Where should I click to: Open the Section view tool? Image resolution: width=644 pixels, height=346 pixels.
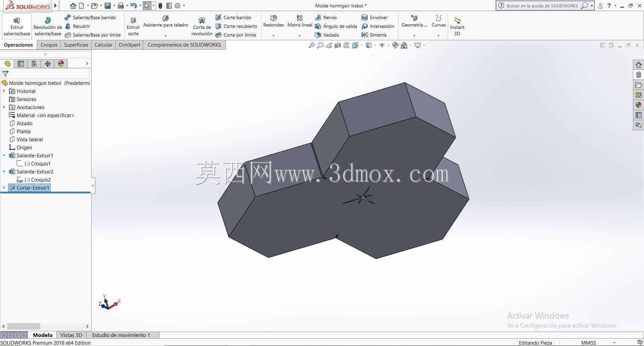338,45
